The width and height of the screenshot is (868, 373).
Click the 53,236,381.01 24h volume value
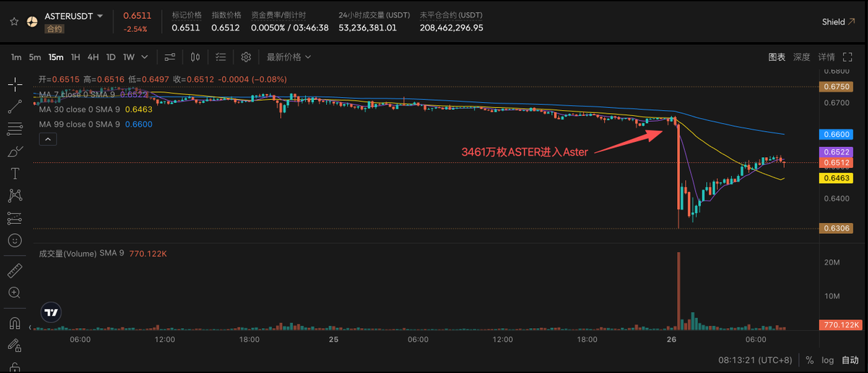[367, 28]
